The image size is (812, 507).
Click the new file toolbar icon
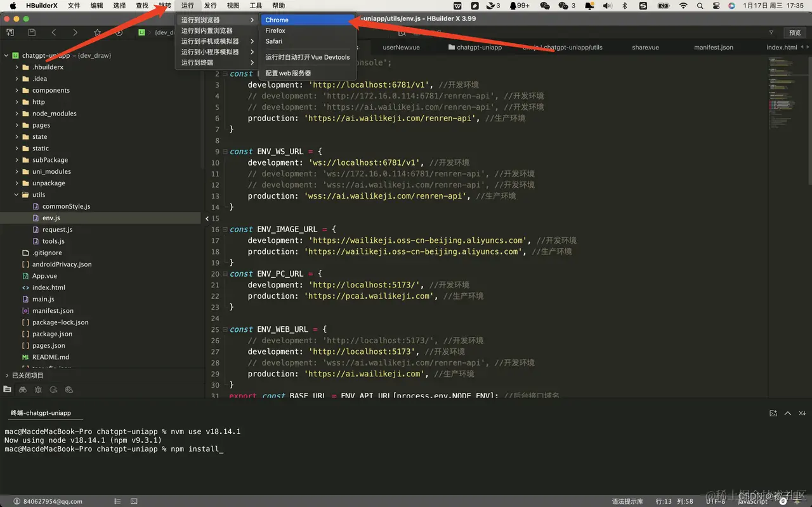10,32
